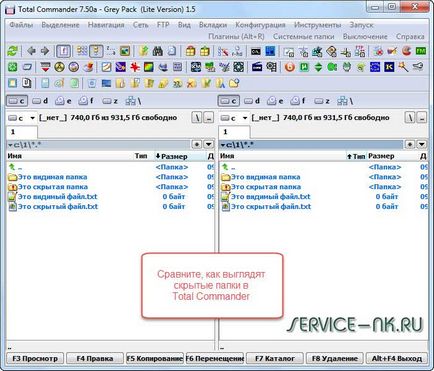Click the red starburst toolbar icon
This screenshot has width=434, height=371.
pos(135,67)
